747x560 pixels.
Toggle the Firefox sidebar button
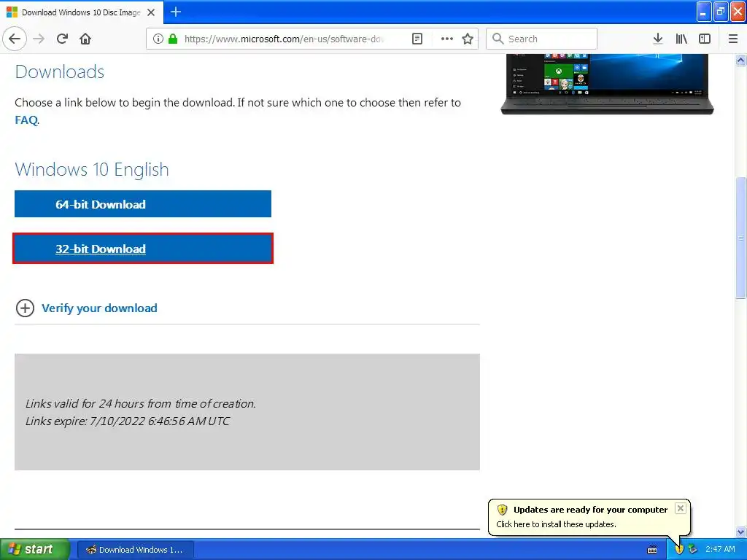click(x=705, y=39)
